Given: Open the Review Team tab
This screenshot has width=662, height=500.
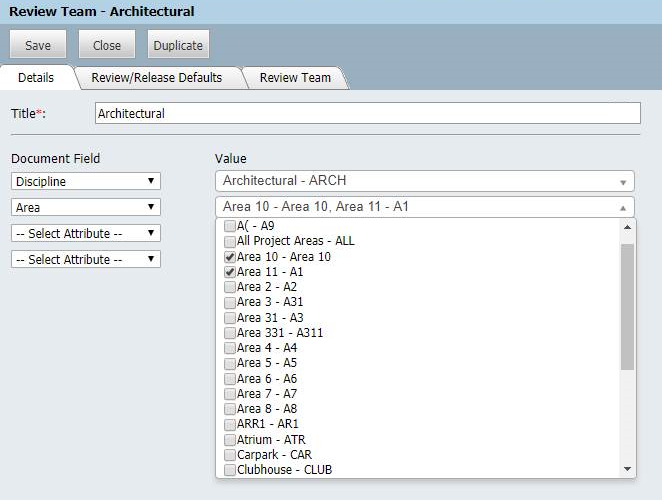Looking at the screenshot, I should (295, 78).
